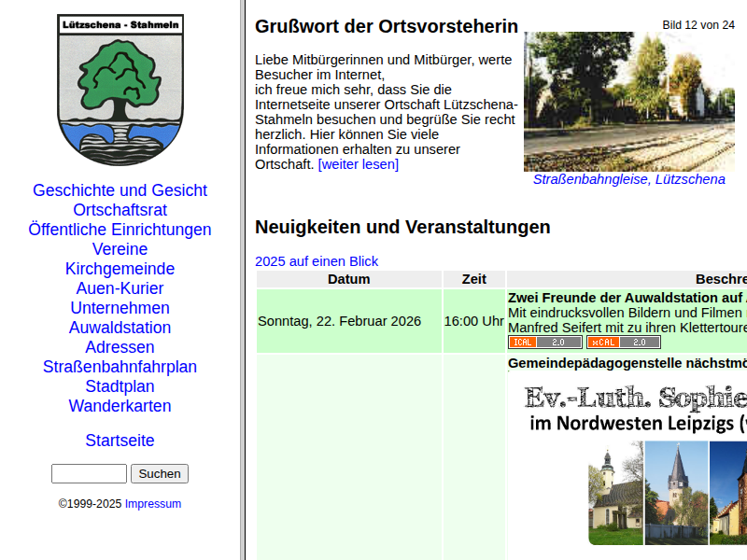Open the Wanderkarten page

pos(120,406)
